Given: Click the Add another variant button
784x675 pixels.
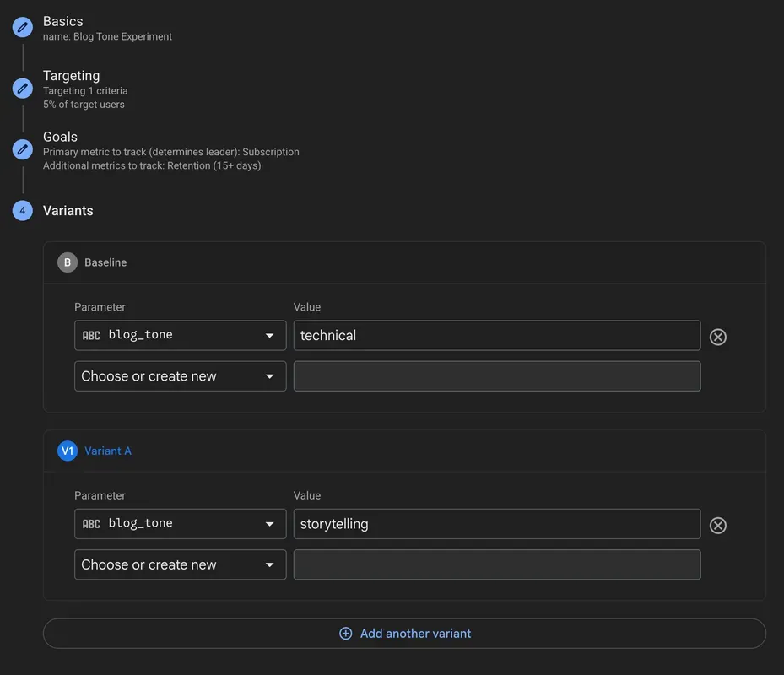Looking at the screenshot, I should pyautogui.click(x=404, y=632).
